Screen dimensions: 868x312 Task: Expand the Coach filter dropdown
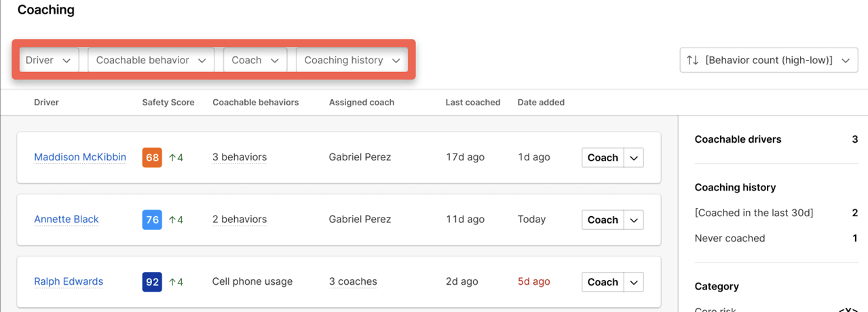coord(255,60)
